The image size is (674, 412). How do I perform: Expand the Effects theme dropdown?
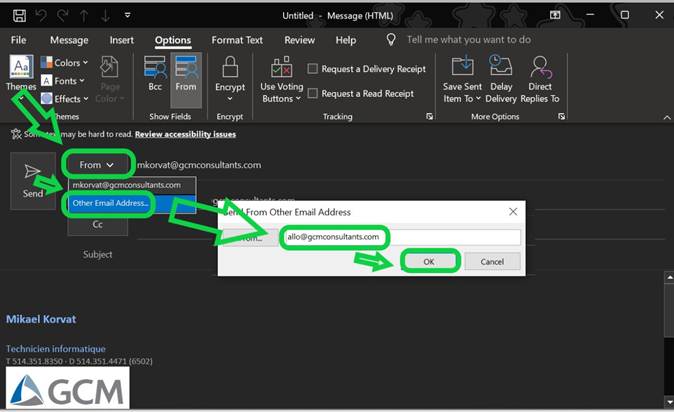(64, 98)
